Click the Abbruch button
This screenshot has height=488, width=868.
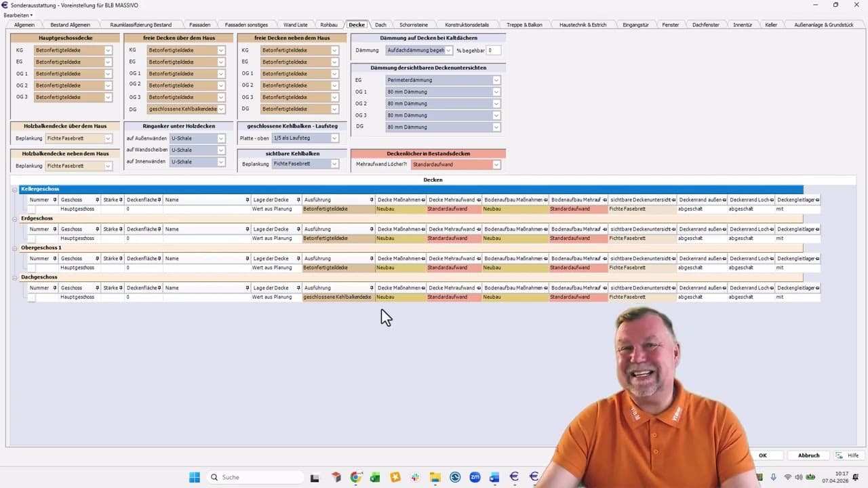click(x=808, y=455)
